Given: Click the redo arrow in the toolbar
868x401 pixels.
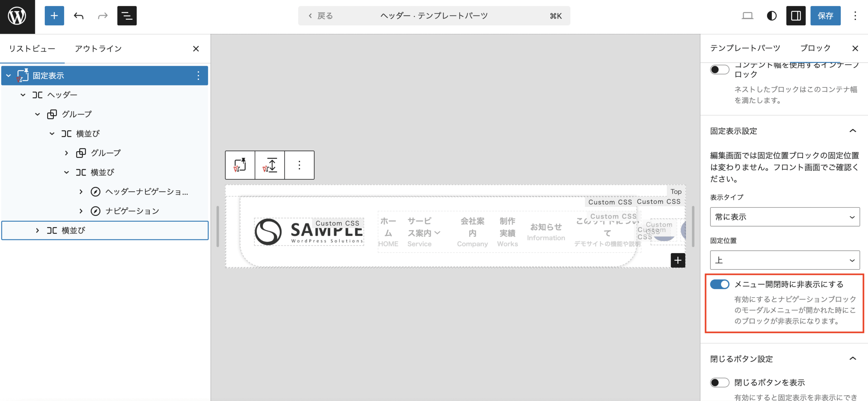Looking at the screenshot, I should click(x=102, y=16).
